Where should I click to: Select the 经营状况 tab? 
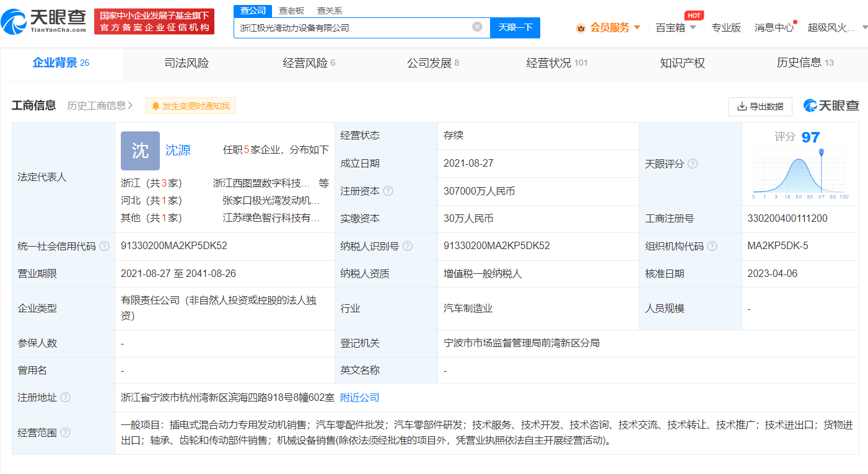click(550, 63)
